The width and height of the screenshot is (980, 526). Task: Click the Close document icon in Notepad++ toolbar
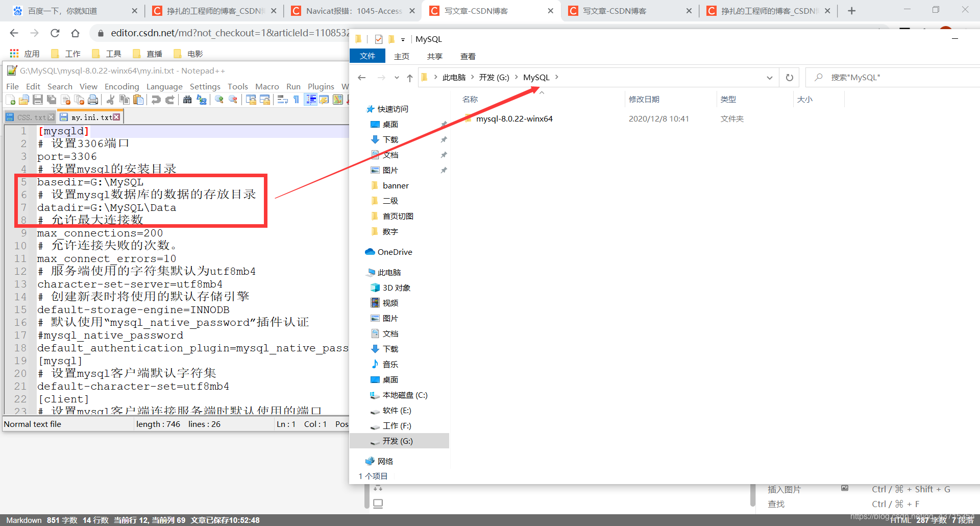(65, 100)
